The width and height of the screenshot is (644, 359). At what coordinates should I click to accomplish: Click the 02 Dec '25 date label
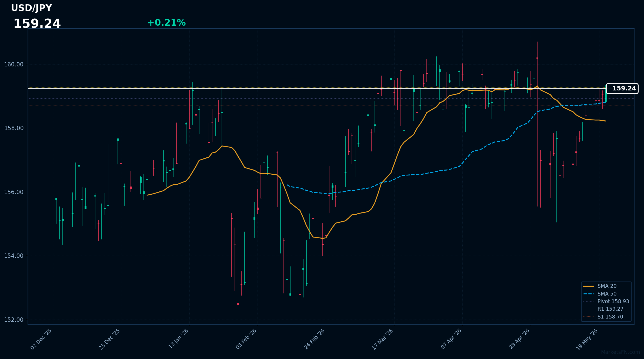(41, 339)
